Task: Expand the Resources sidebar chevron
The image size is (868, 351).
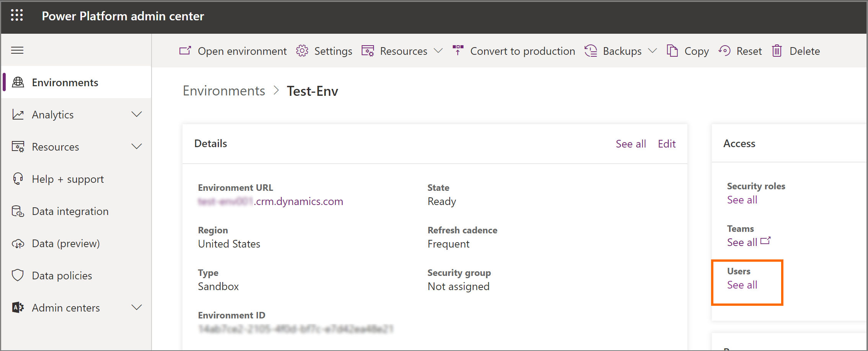Action: pyautogui.click(x=137, y=146)
